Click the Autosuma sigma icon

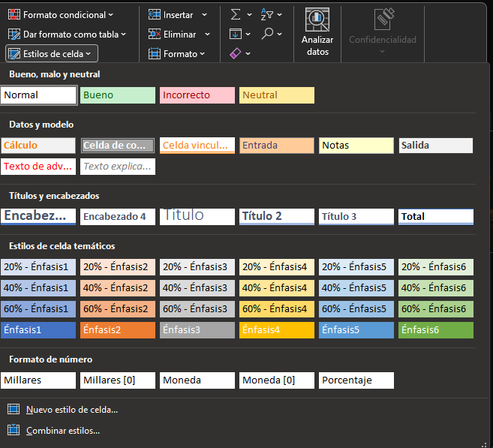[x=236, y=14]
